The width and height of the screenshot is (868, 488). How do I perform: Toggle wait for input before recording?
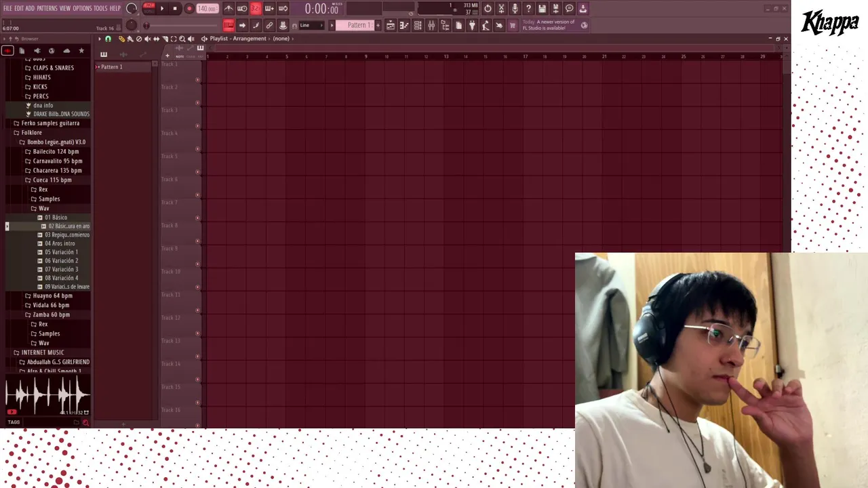coord(242,9)
